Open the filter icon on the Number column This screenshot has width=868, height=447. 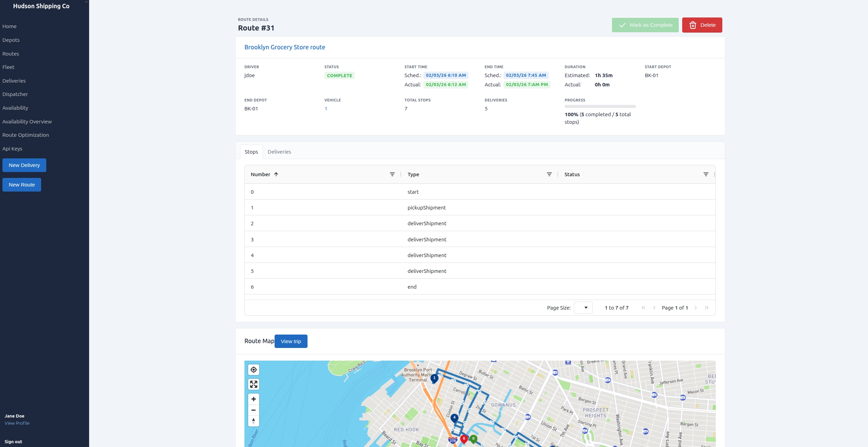click(392, 174)
